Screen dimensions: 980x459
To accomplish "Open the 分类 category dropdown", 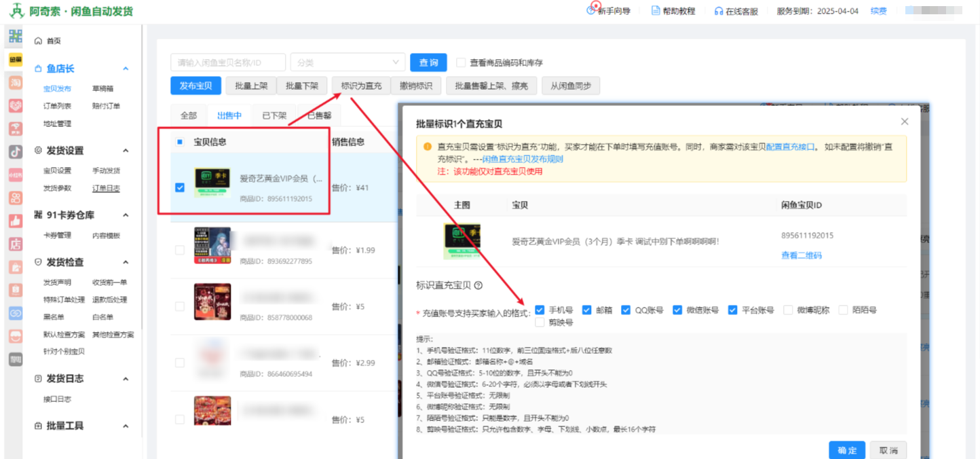I will tap(347, 62).
